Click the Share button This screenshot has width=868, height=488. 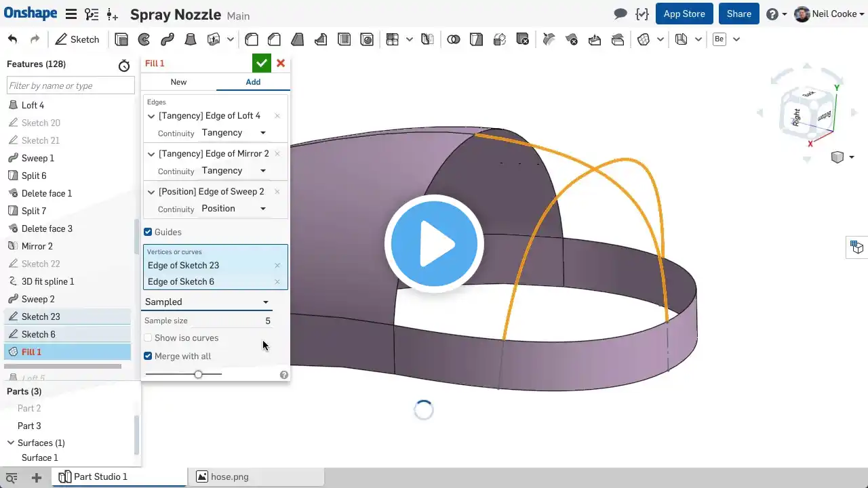coord(738,14)
